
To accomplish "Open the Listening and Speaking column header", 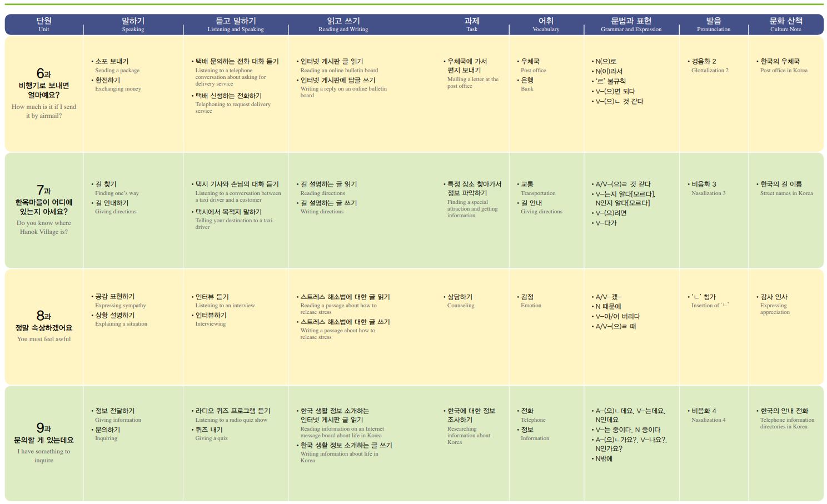I will 236,24.
